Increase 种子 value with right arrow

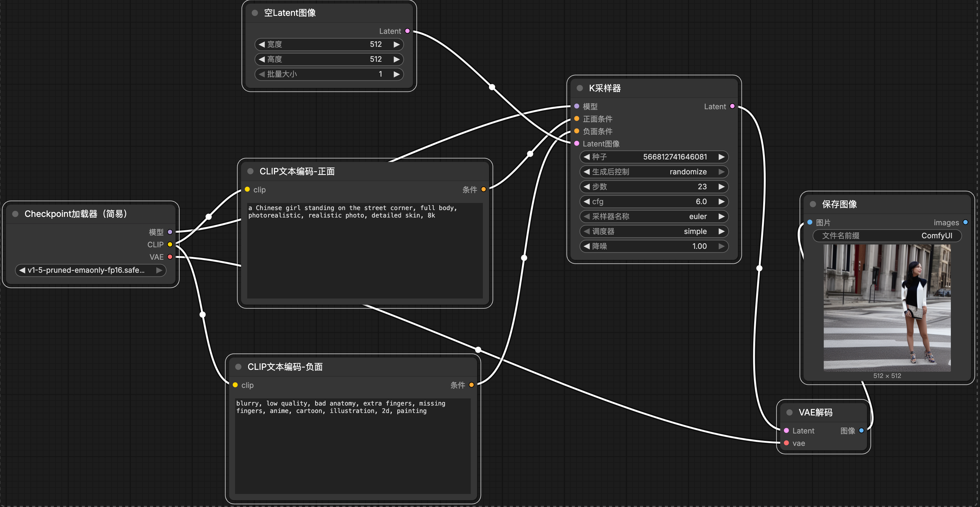(721, 157)
